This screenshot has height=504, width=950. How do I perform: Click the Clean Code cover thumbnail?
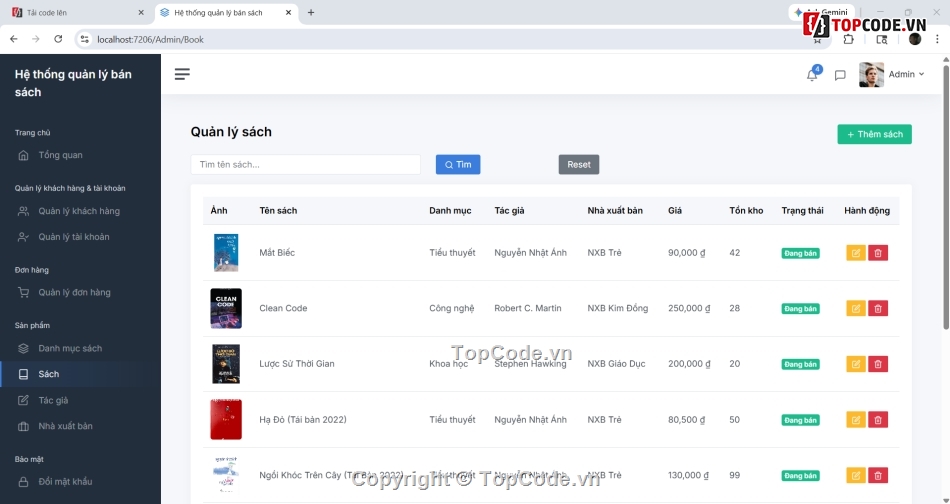pyautogui.click(x=226, y=308)
